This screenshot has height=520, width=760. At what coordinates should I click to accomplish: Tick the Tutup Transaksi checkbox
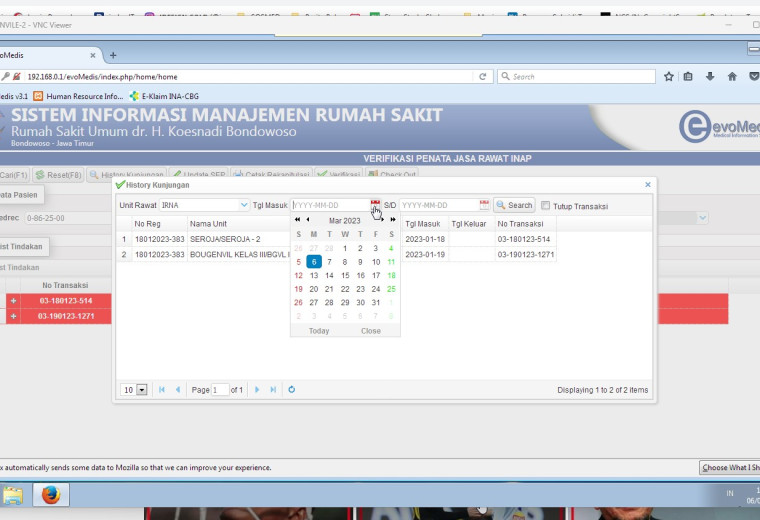(x=545, y=205)
